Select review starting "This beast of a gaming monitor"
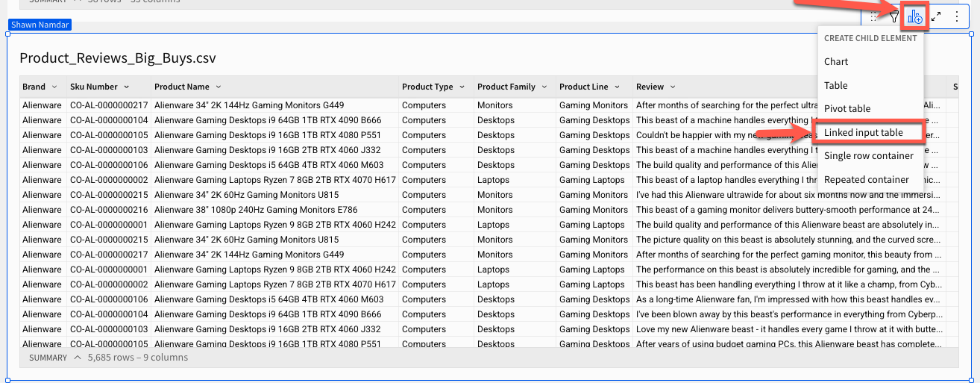 [789, 210]
